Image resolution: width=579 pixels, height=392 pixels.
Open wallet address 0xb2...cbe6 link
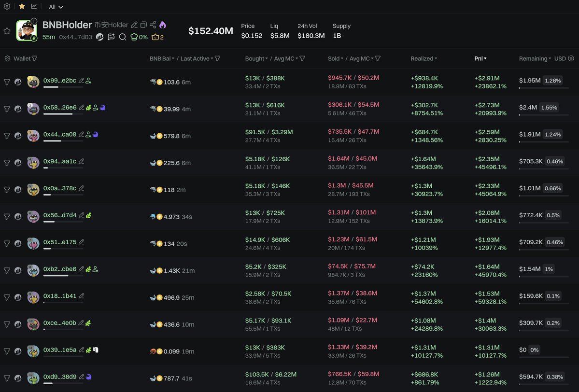59,269
